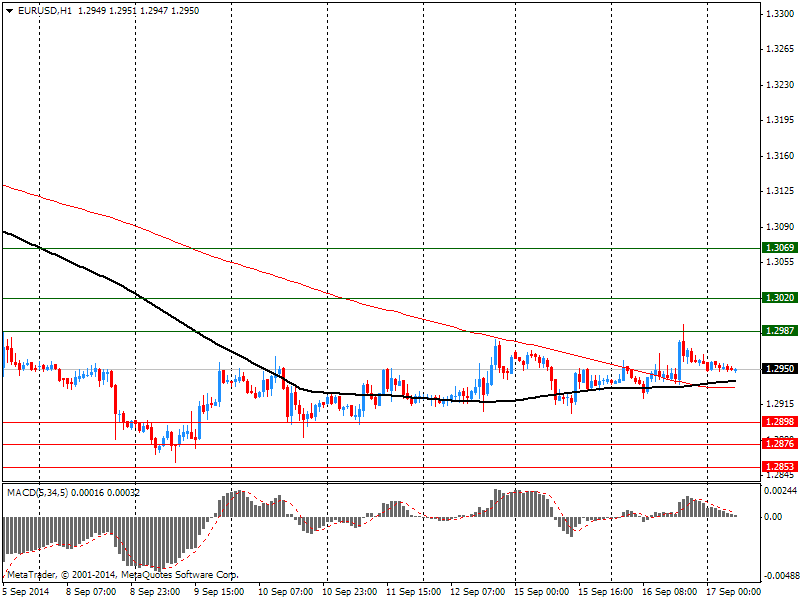The height and width of the screenshot is (600, 800).
Task: Select the 1.3230 price scale value
Action: (x=780, y=85)
